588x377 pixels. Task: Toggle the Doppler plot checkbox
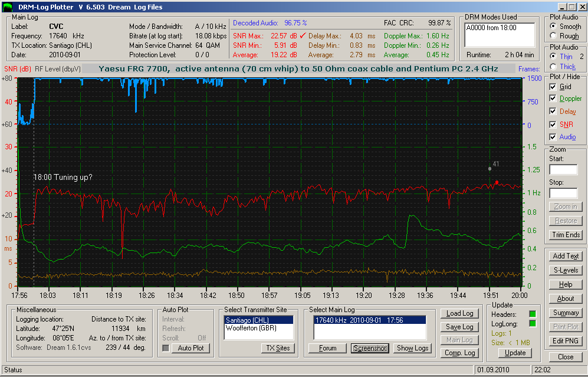click(553, 99)
